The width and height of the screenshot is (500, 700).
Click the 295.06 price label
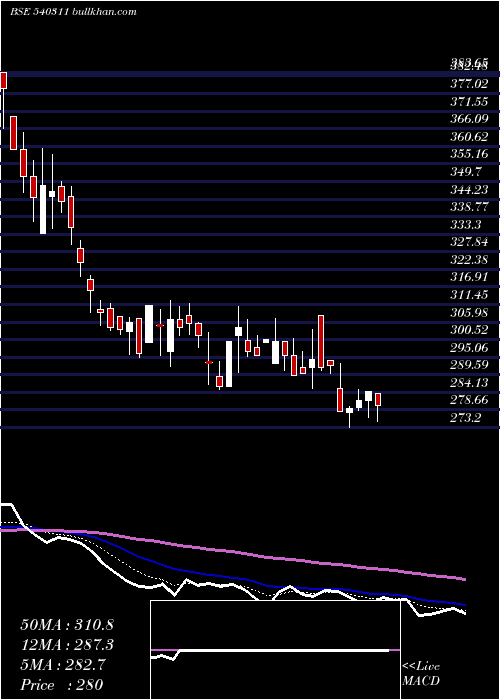coord(469,347)
